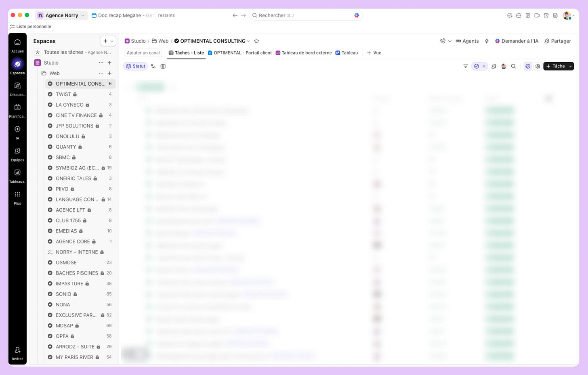Screen dimensions: 588x375
Task: Create a new task with Tâche button
Action: [x=555, y=66]
